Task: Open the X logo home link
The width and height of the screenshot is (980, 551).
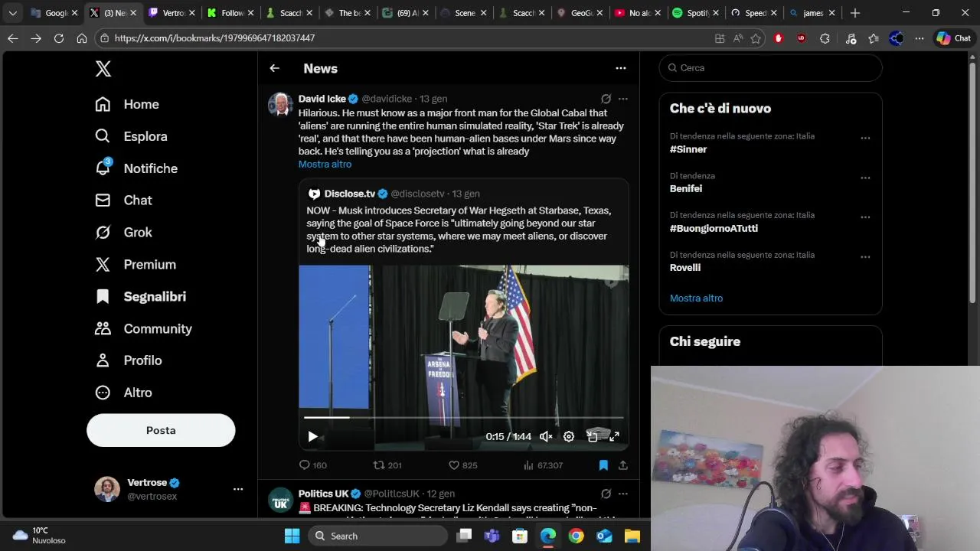Action: pyautogui.click(x=103, y=68)
